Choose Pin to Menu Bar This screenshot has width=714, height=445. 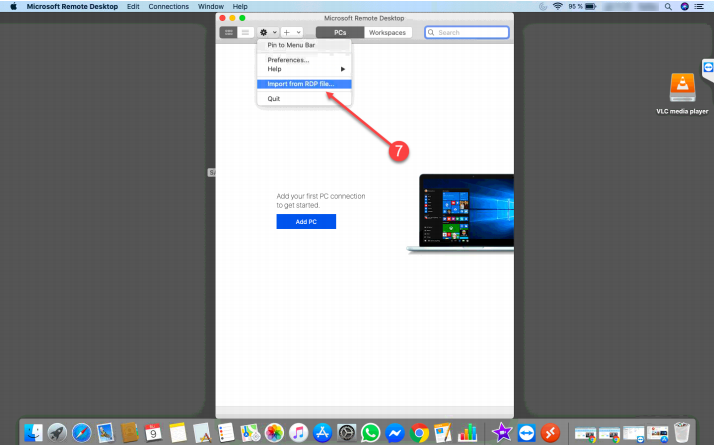(x=291, y=45)
